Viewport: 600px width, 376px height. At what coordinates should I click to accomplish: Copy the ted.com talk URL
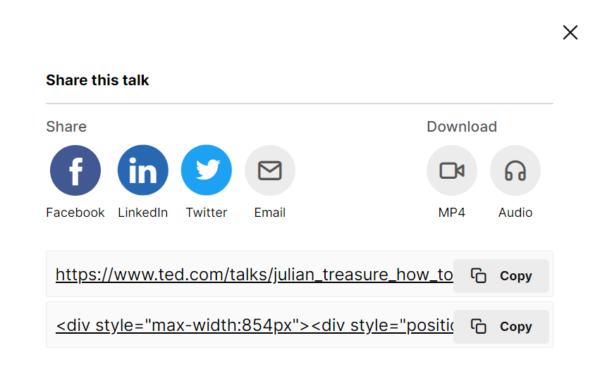click(501, 276)
